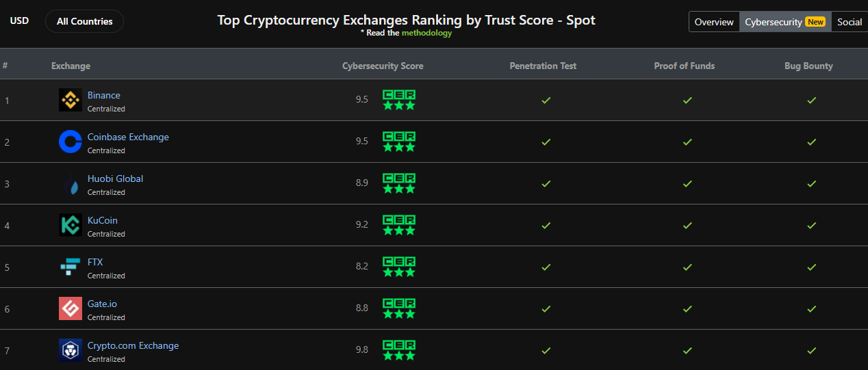Click Binance's Penetration Test checkmark
This screenshot has height=370, width=868.
(546, 100)
